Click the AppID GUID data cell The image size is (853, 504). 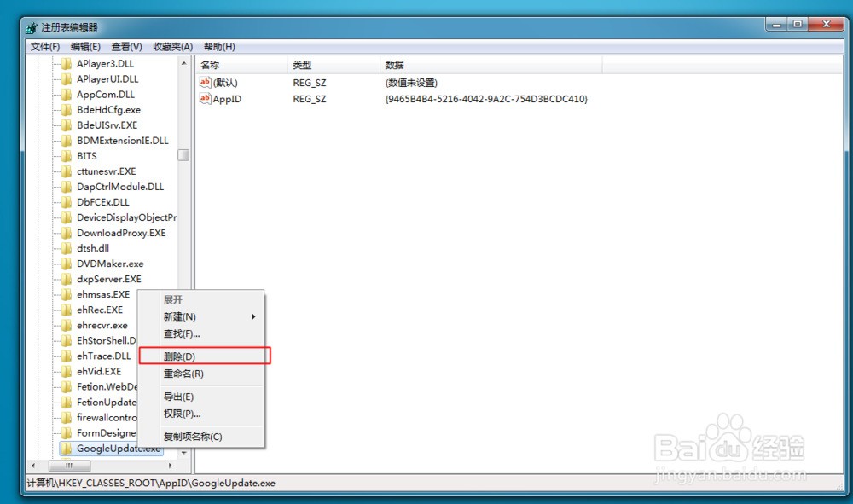pyautogui.click(x=486, y=99)
